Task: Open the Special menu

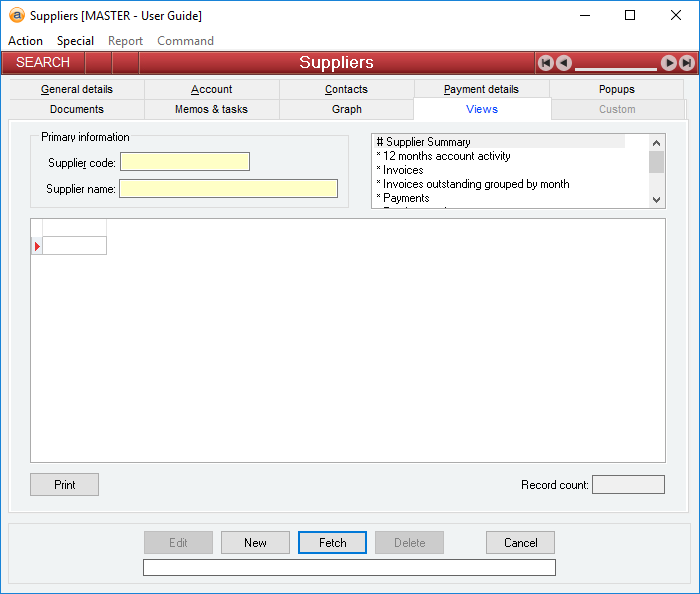Action: tap(75, 41)
